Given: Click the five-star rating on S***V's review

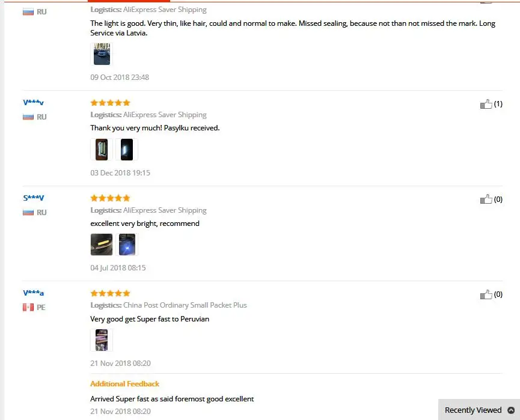Looking at the screenshot, I should [110, 198].
